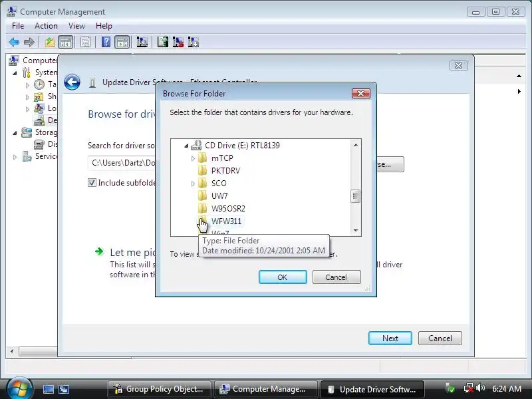Collapse the Storage tree node
Viewport: 532px width, 399px height.
pyautogui.click(x=15, y=133)
